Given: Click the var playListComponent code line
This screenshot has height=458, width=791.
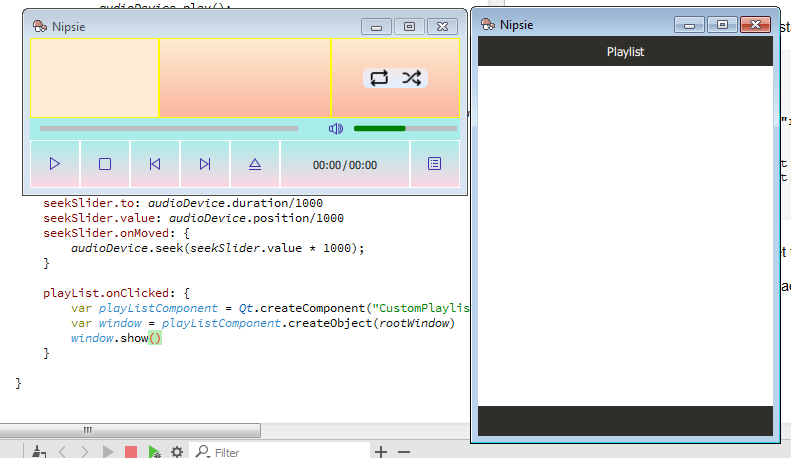Looking at the screenshot, I should pyautogui.click(x=269, y=308).
